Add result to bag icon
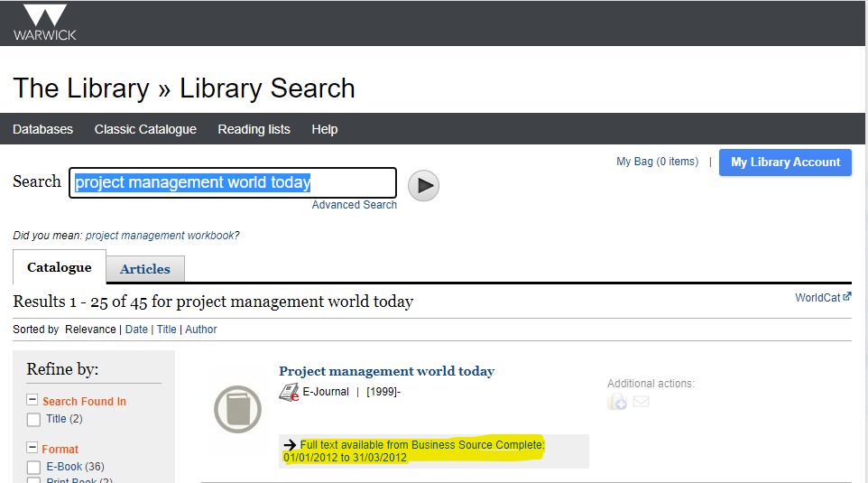This screenshot has width=868, height=483. [617, 402]
